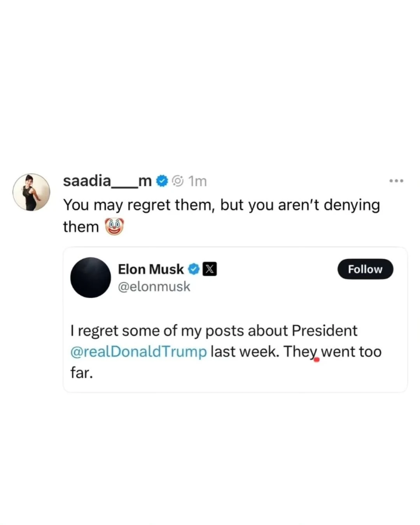Open the @elonmusk handle
The image size is (420, 525).
(154, 286)
